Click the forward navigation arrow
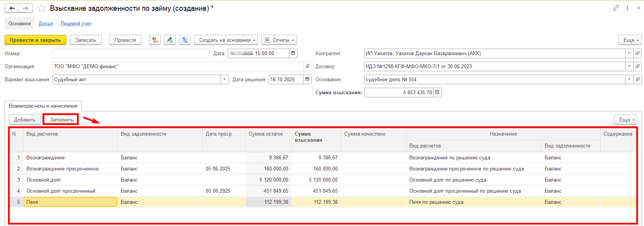This screenshot has height=226, width=644. (26, 8)
